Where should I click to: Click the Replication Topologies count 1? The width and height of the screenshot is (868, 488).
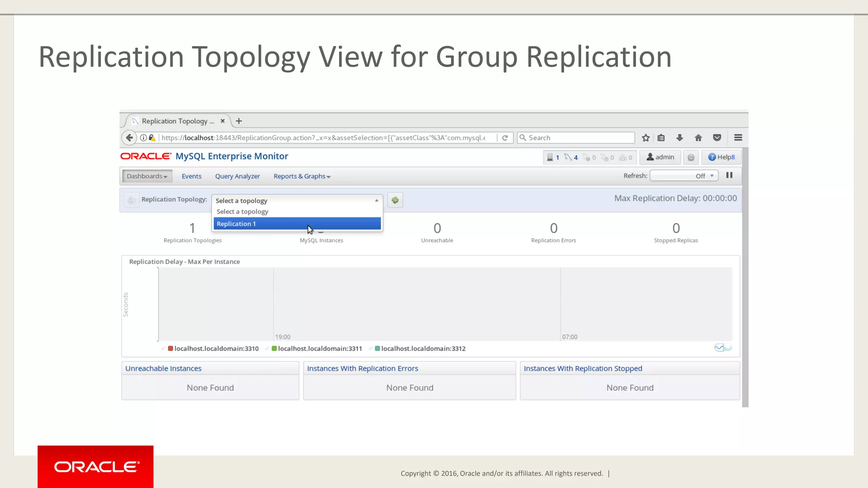(x=192, y=228)
